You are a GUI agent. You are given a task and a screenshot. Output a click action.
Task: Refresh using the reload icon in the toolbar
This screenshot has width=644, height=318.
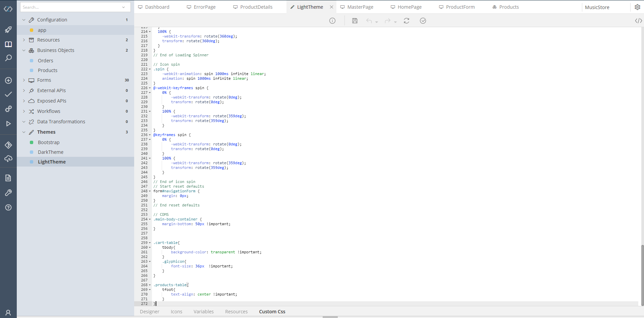click(x=407, y=20)
